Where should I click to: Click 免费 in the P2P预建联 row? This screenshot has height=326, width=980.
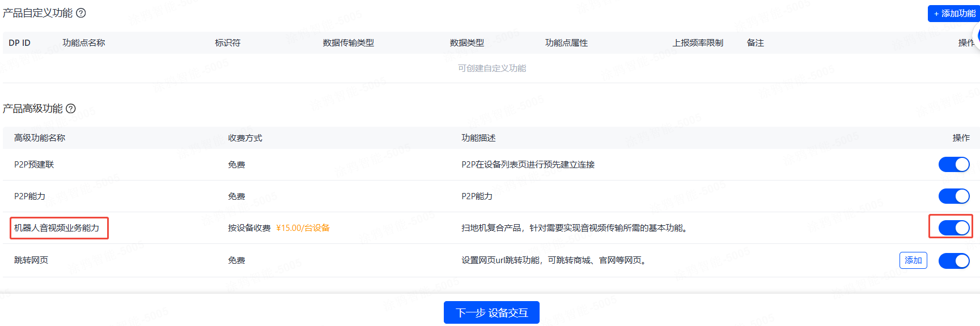tap(237, 165)
